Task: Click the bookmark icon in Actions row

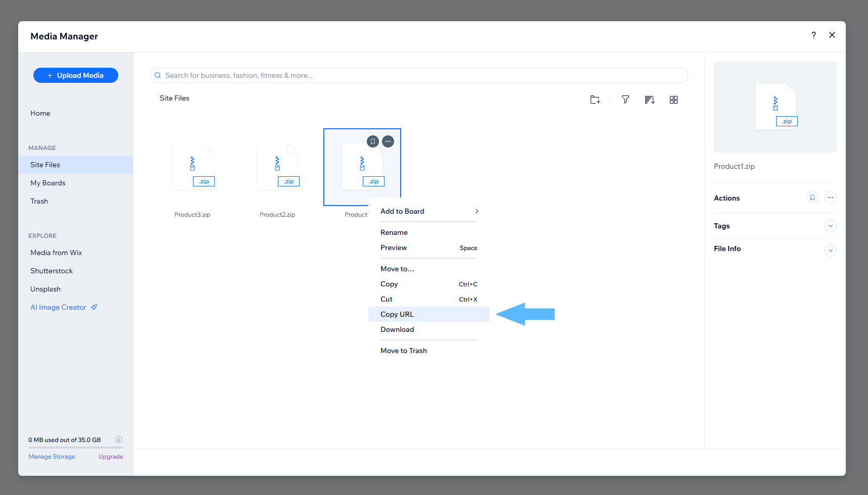Action: [812, 197]
